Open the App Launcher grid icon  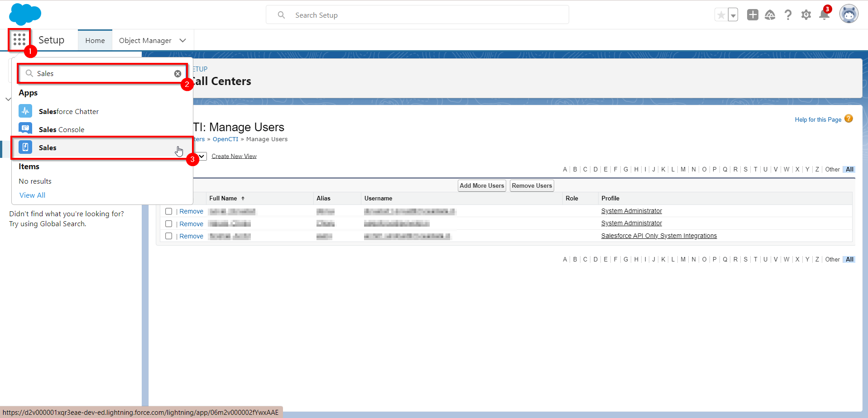point(19,40)
